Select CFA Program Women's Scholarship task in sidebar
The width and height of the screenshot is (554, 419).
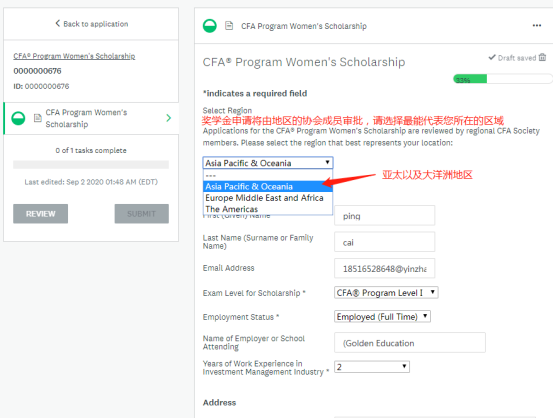[91, 118]
